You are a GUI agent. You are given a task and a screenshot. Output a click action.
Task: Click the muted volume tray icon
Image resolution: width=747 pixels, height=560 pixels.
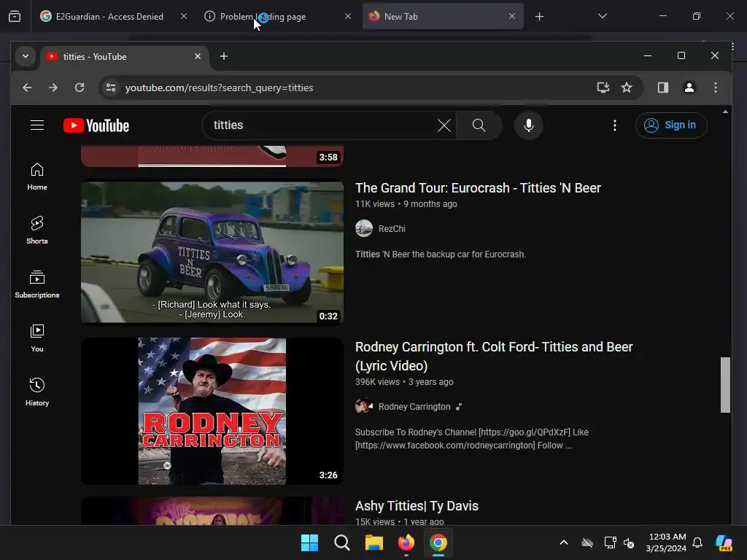click(x=629, y=542)
